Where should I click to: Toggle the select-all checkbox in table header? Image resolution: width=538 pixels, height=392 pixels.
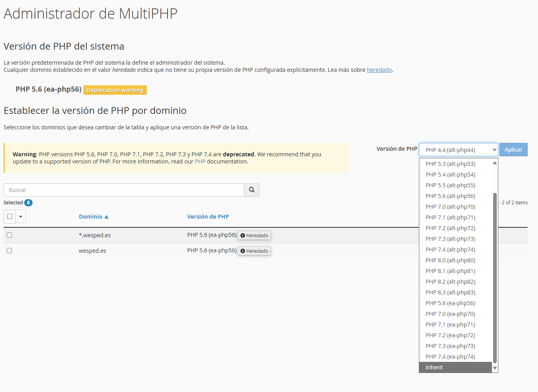coord(10,217)
